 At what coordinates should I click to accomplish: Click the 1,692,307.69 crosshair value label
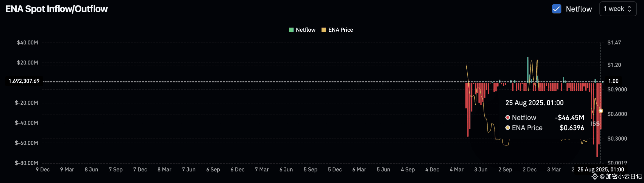coord(24,81)
